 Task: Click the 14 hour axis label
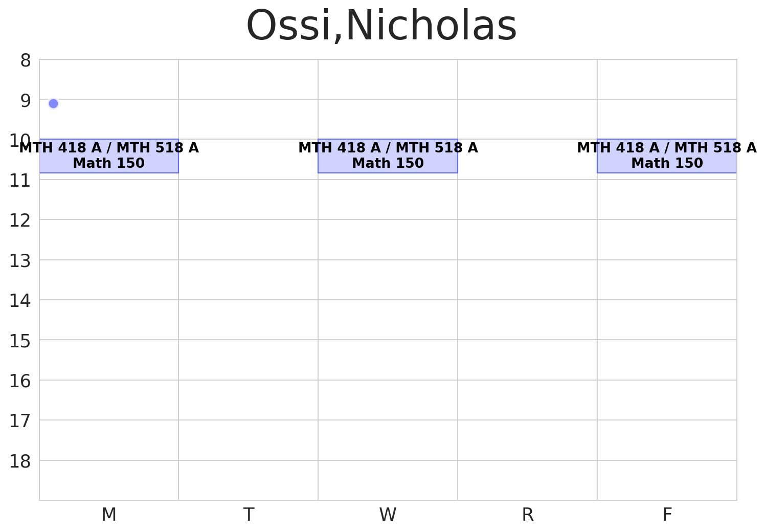tap(20, 301)
